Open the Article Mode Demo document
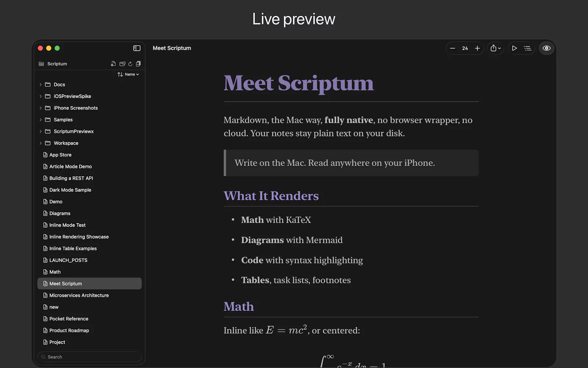The width and height of the screenshot is (588, 368). 89,167
